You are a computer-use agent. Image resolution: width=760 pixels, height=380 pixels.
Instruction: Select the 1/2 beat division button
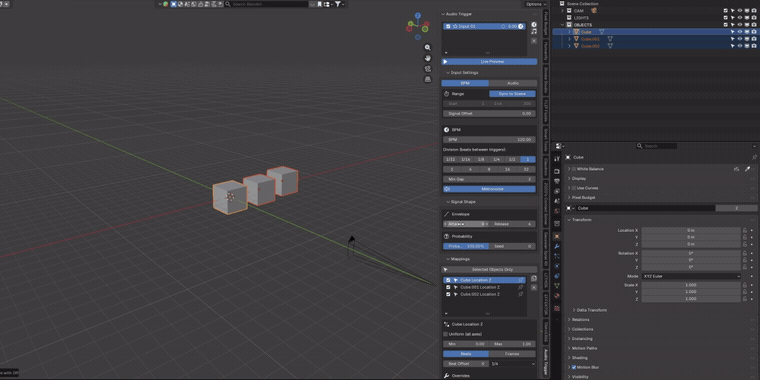coord(512,159)
